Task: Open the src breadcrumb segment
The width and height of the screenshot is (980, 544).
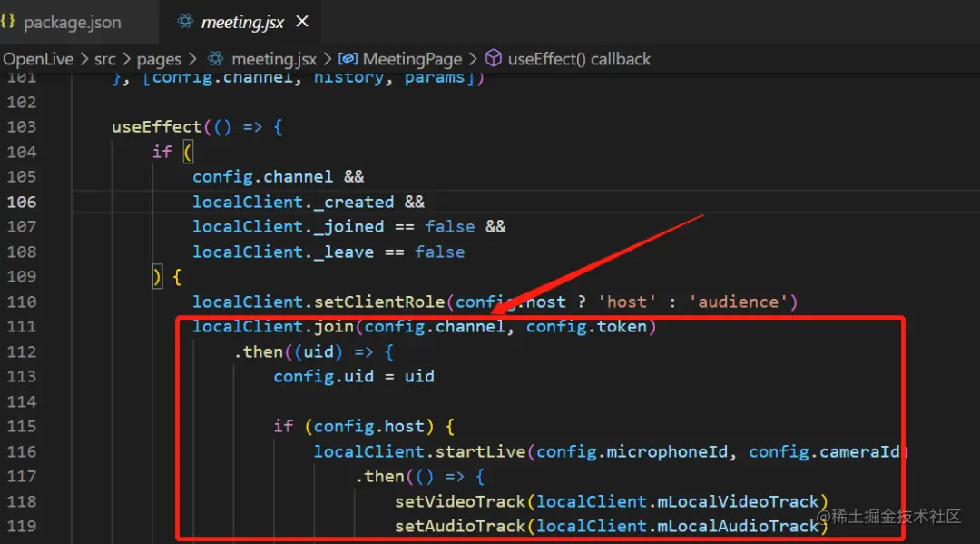Action: [105, 59]
